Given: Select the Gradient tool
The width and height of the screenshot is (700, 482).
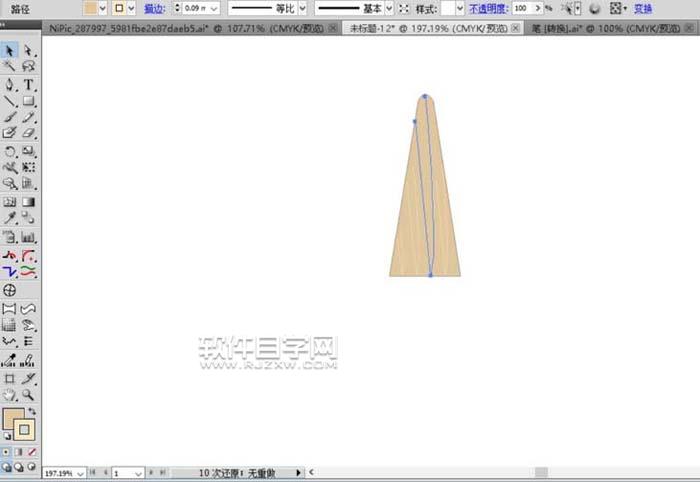Looking at the screenshot, I should [29, 202].
